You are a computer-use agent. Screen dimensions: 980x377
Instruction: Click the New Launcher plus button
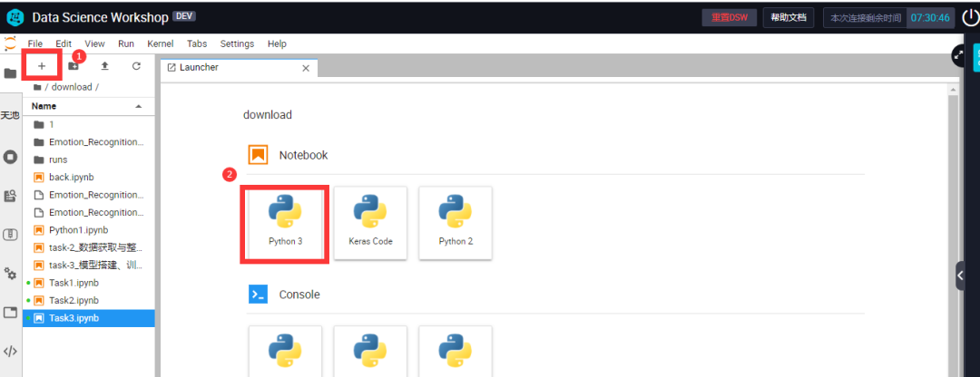[42, 66]
